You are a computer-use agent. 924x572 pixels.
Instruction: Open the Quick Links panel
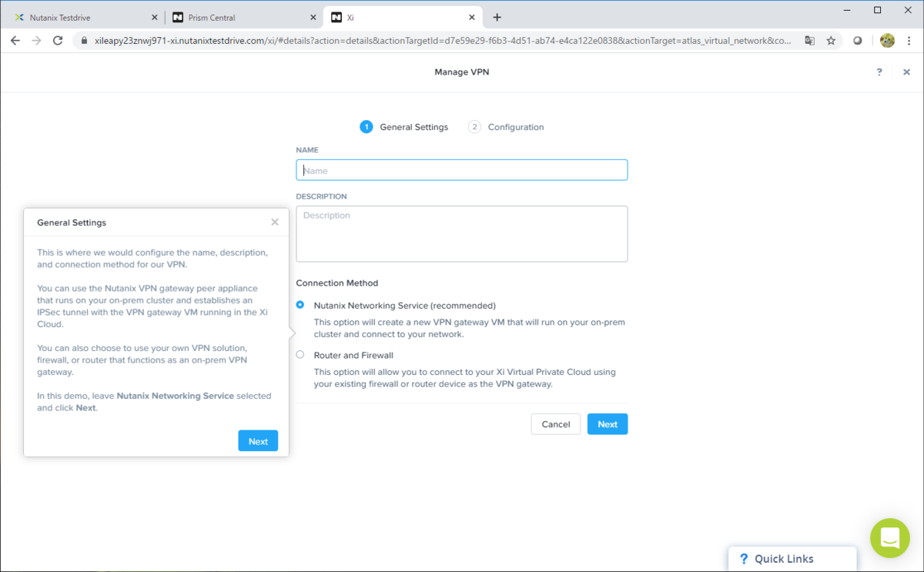point(792,559)
